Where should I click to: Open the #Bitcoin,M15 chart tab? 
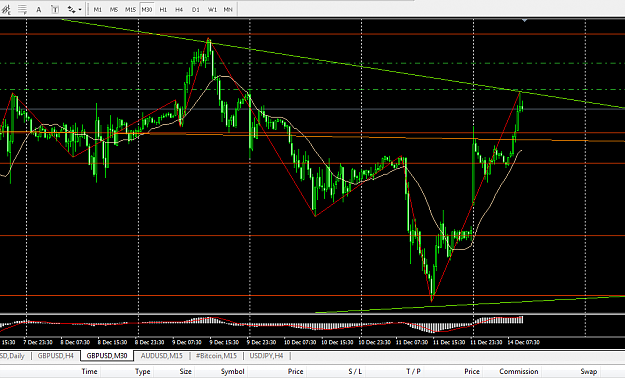[216, 356]
